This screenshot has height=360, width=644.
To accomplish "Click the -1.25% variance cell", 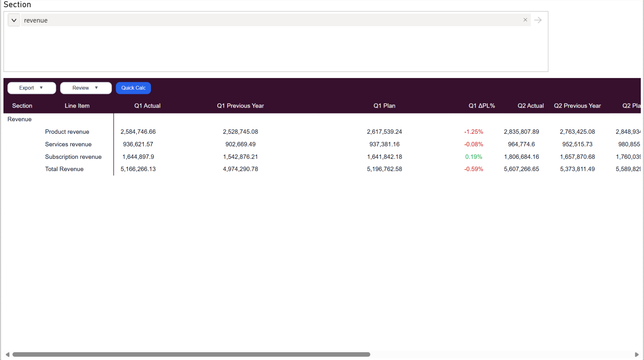I will point(474,132).
